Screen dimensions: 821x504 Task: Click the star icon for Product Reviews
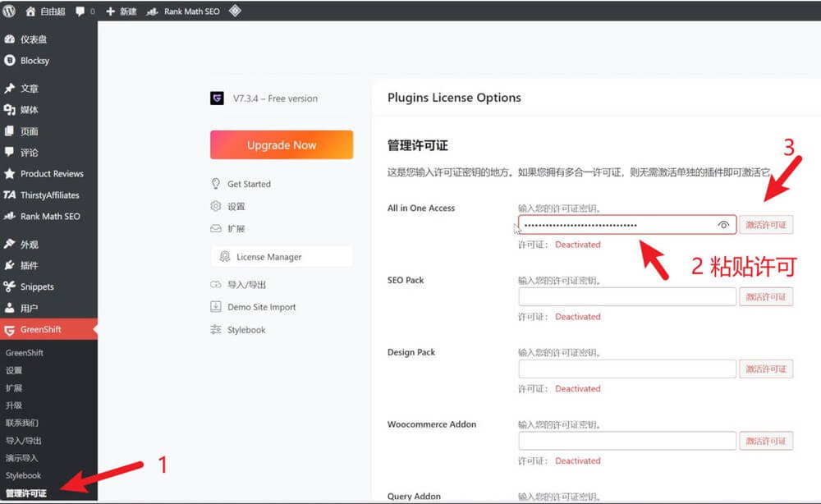coord(9,173)
